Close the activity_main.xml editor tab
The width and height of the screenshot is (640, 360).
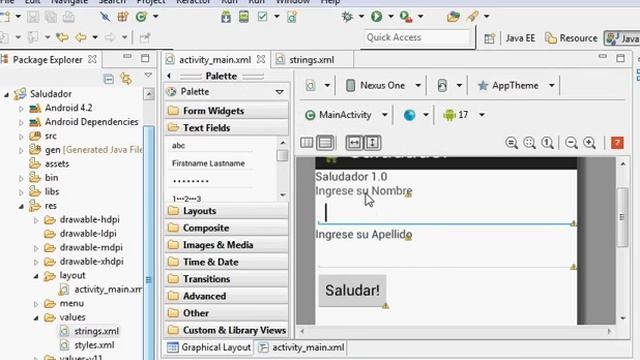pyautogui.click(x=261, y=60)
